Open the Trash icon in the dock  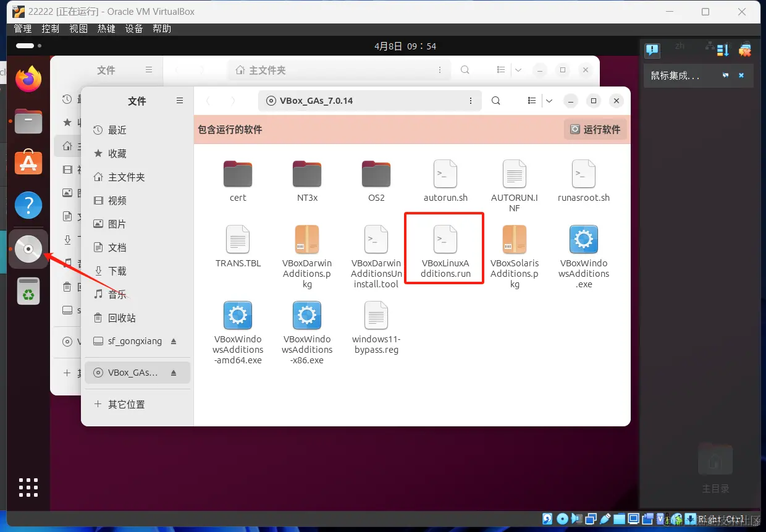tap(28, 290)
